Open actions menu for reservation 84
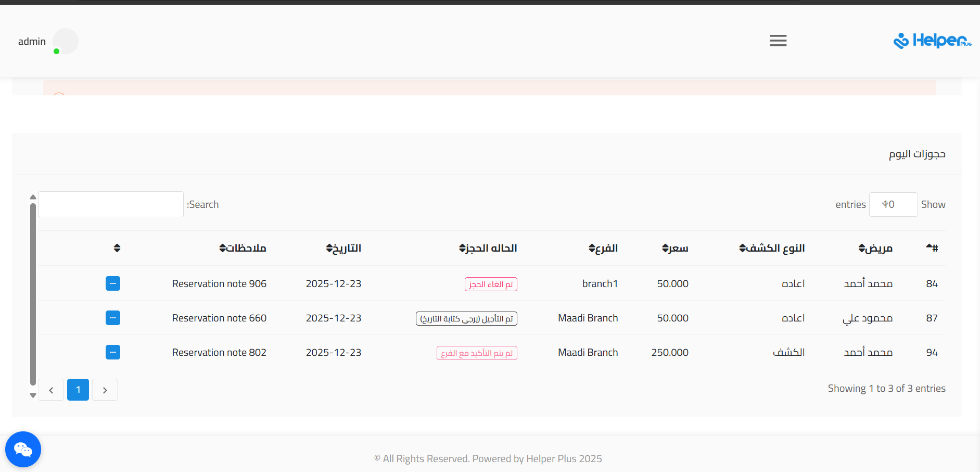This screenshot has height=472, width=980. click(x=113, y=283)
